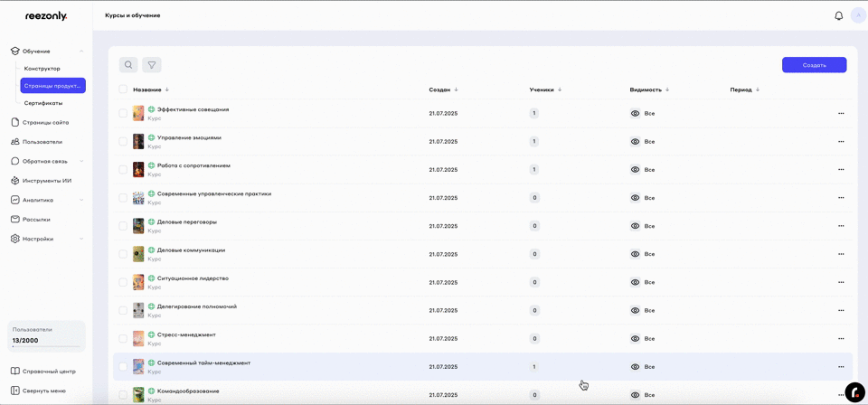Select all courses with header checkbox
The height and width of the screenshot is (405, 868).
pyautogui.click(x=123, y=89)
